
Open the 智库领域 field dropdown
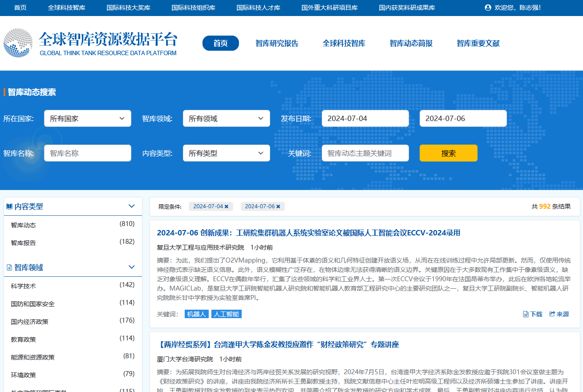point(227,118)
